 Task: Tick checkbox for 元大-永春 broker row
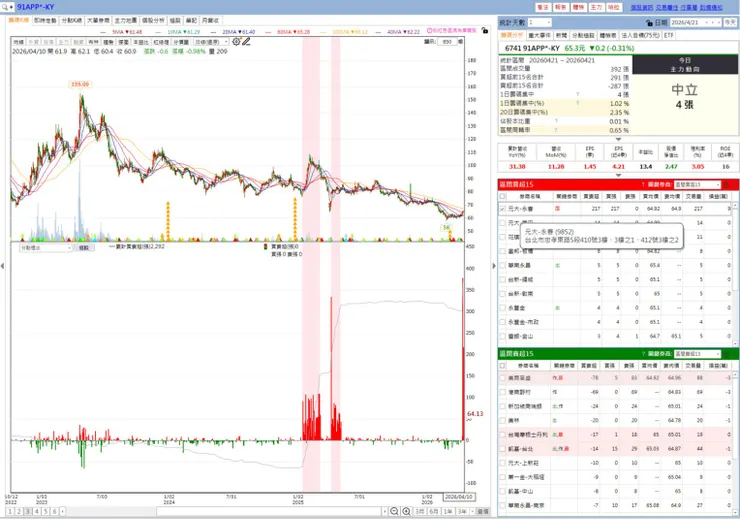[503, 209]
